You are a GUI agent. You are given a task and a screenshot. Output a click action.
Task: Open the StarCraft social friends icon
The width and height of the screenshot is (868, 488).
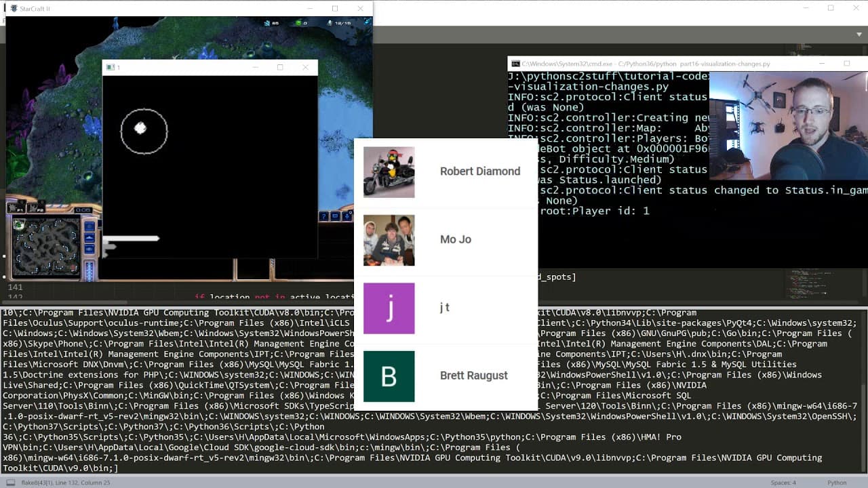point(347,216)
